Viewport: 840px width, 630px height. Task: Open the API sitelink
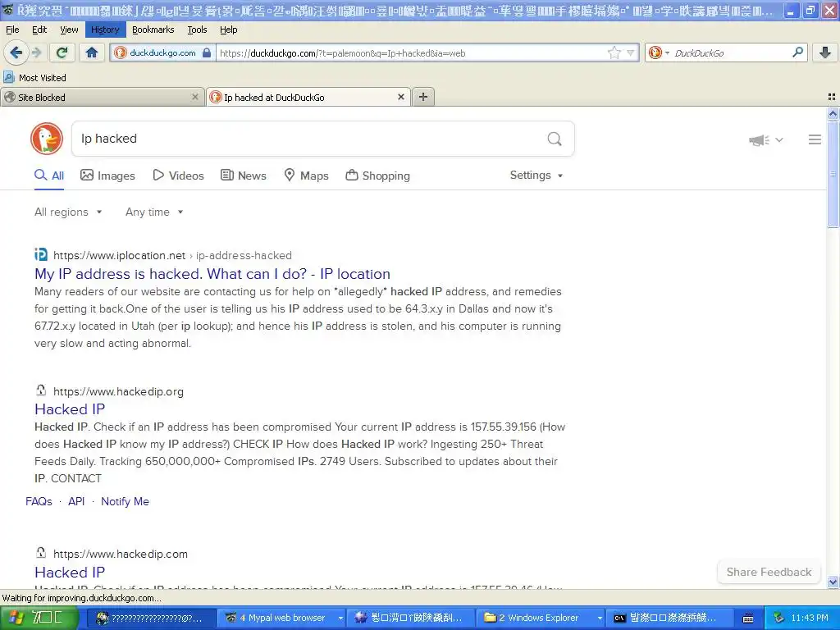(x=76, y=501)
